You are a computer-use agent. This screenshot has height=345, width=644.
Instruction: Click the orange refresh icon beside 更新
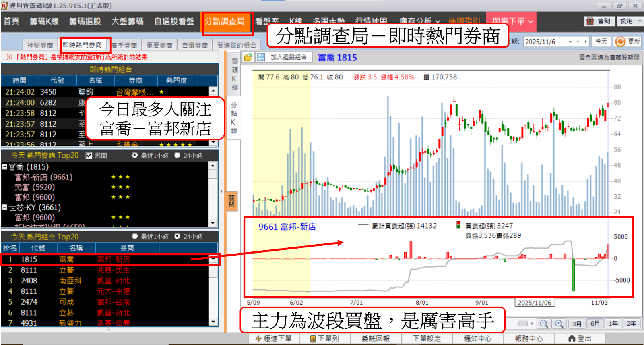click(x=620, y=42)
